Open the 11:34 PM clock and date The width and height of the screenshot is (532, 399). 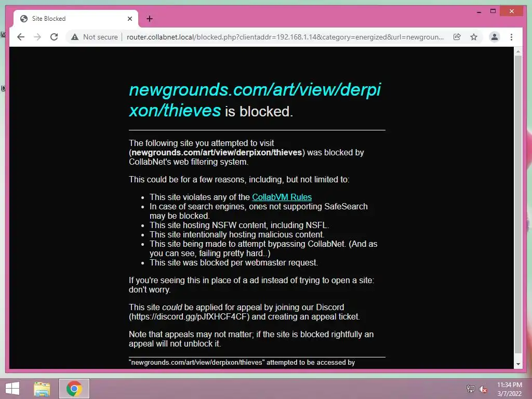click(509, 389)
